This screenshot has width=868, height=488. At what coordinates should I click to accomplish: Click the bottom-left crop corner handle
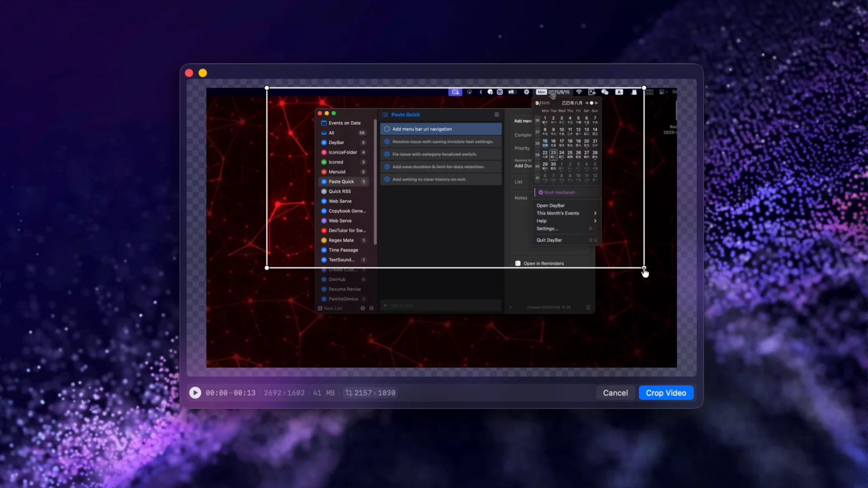[267, 268]
